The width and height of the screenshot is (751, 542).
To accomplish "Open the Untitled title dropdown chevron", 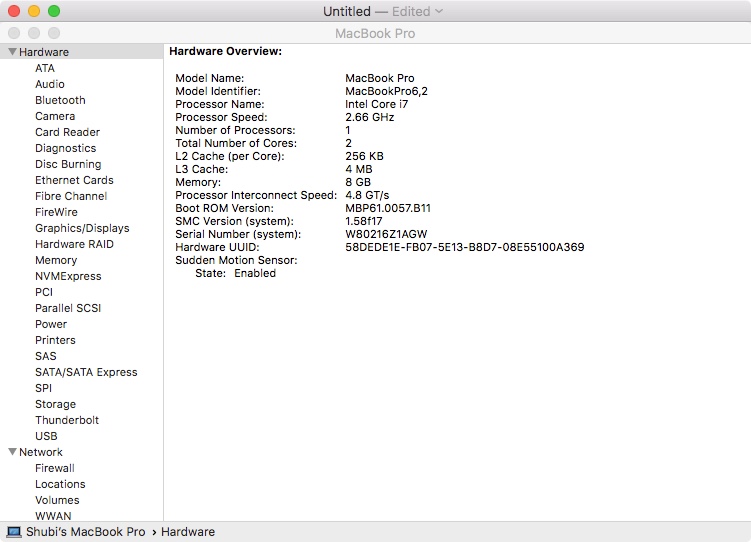I will click(x=439, y=11).
